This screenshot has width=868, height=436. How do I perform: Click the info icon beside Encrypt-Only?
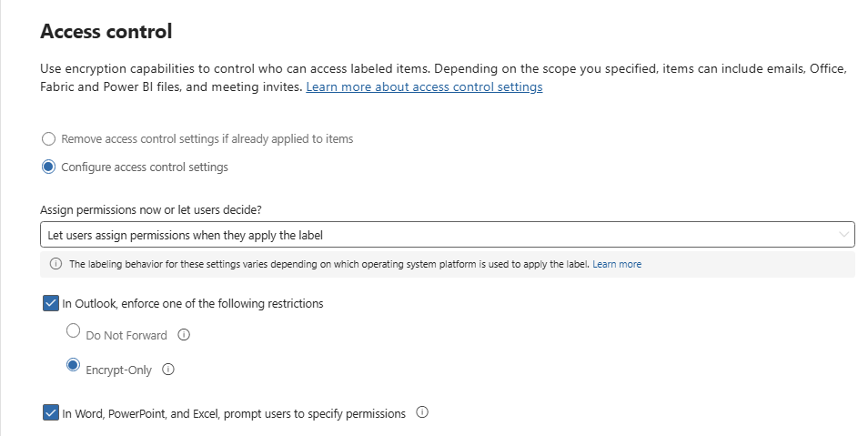(x=168, y=370)
